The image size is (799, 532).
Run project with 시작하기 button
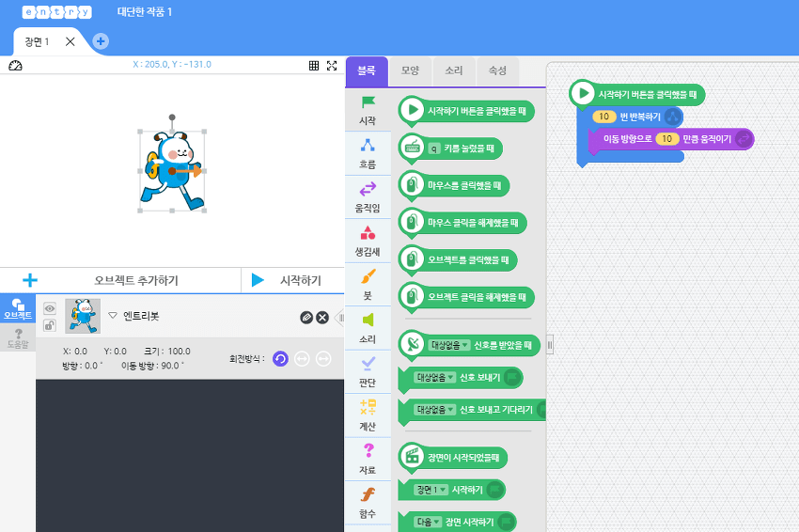point(293,280)
